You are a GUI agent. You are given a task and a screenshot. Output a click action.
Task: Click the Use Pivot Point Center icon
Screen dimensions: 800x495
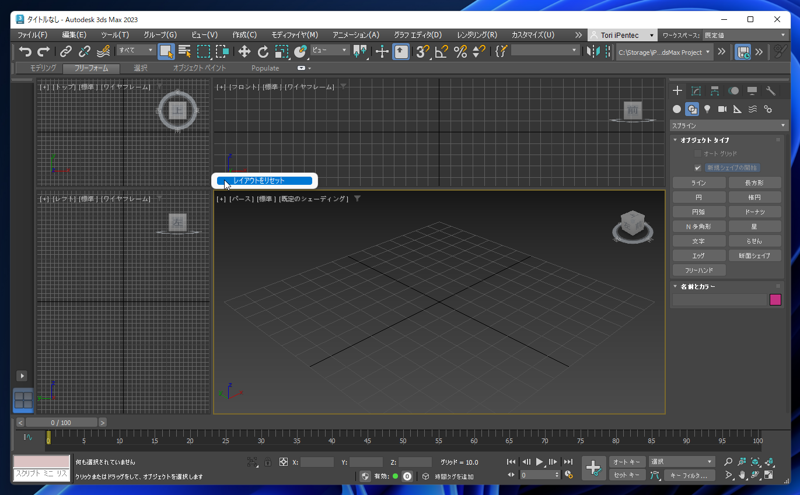coord(360,51)
